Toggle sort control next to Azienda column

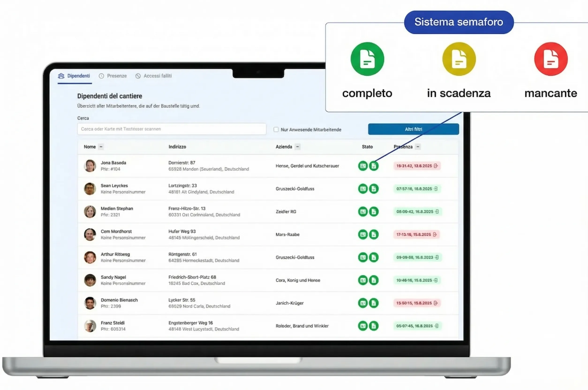click(298, 147)
